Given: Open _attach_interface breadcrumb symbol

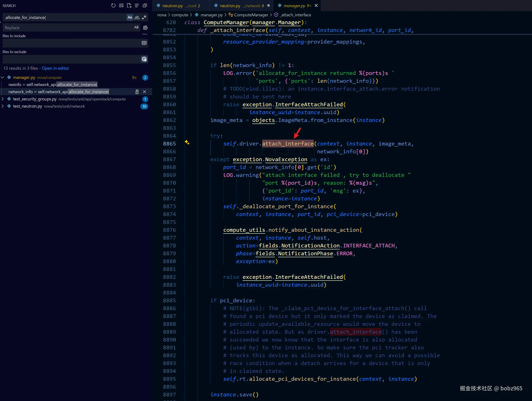Looking at the screenshot, I should point(295,15).
